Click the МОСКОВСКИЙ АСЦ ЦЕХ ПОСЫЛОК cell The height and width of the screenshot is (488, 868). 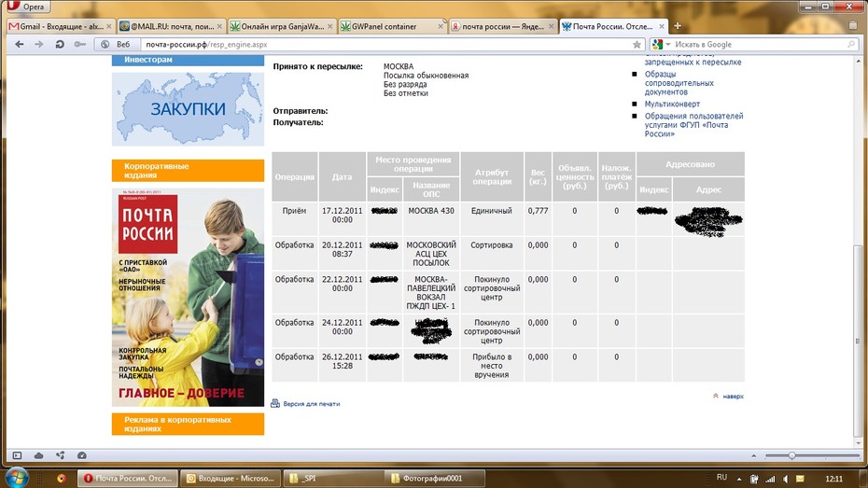click(x=431, y=254)
